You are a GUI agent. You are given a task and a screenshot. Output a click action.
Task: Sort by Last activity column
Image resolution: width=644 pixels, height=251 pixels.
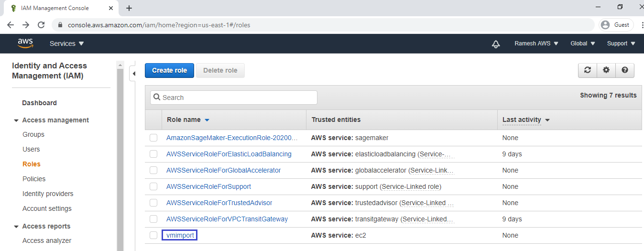[526, 120]
